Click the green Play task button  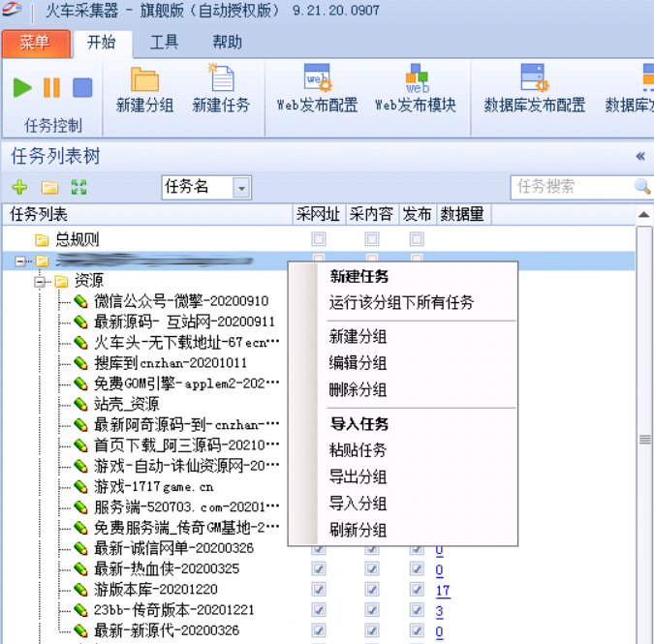[22, 88]
